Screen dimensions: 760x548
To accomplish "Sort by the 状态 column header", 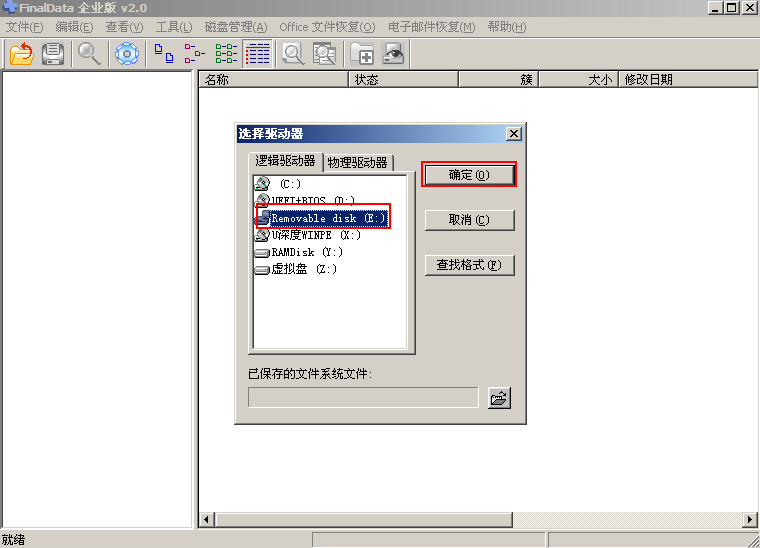I will [x=403, y=79].
